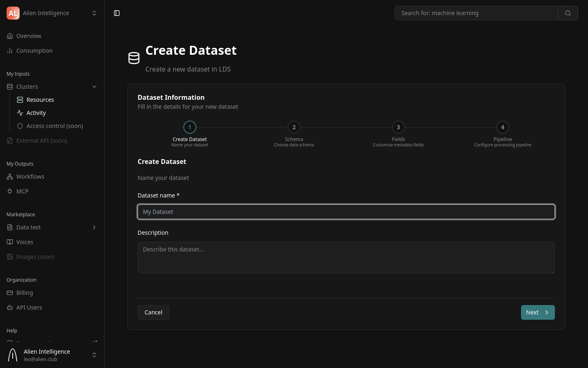The height and width of the screenshot is (368, 588).
Task: Select step 2 Schema circle
Action: pyautogui.click(x=294, y=127)
